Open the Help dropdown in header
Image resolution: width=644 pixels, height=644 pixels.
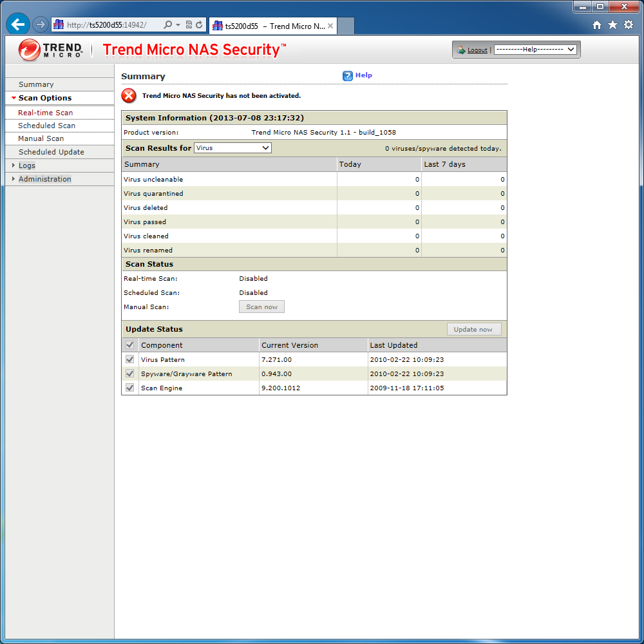(535, 50)
